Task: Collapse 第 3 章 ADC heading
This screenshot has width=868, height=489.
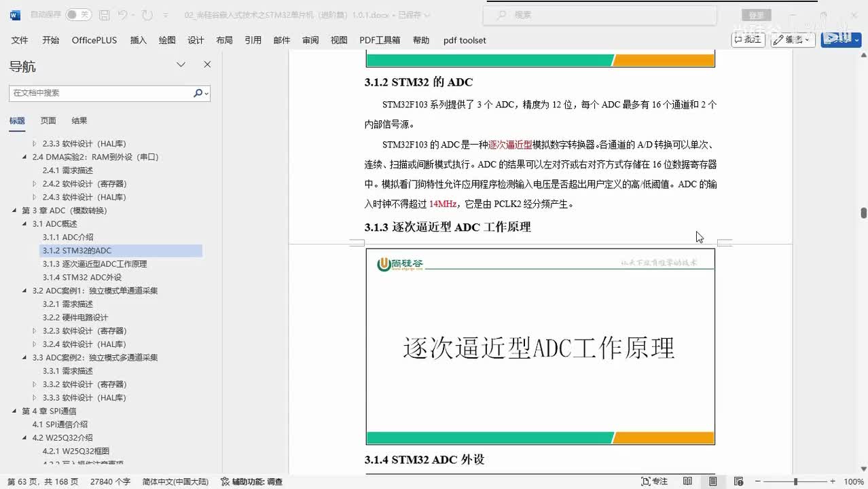Action: tap(14, 211)
